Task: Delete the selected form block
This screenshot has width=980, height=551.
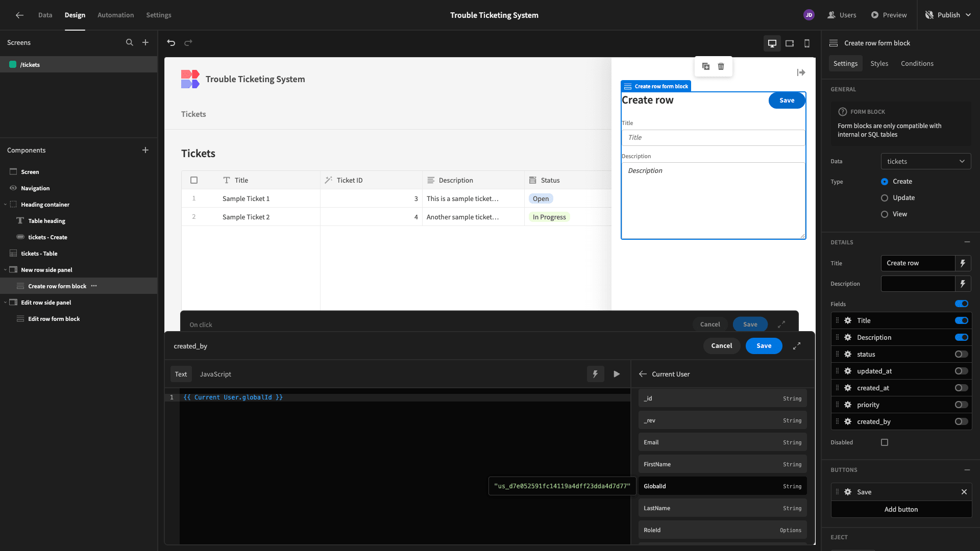Action: [721, 66]
